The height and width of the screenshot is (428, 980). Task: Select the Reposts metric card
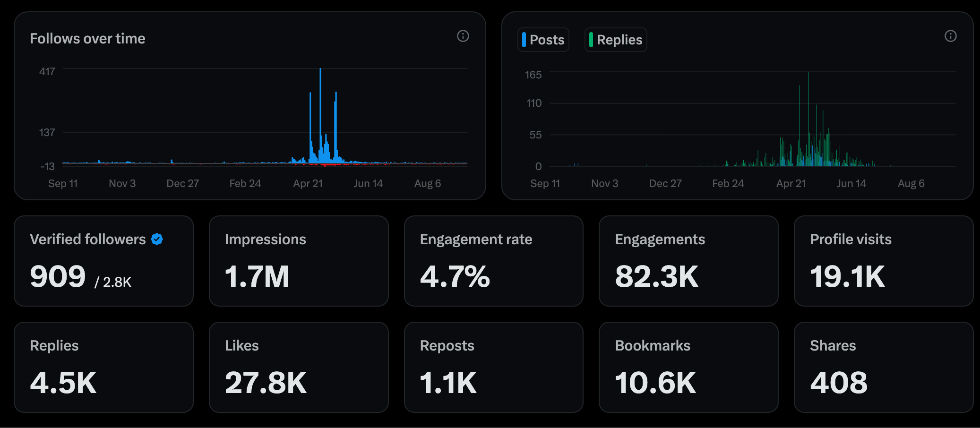494,368
